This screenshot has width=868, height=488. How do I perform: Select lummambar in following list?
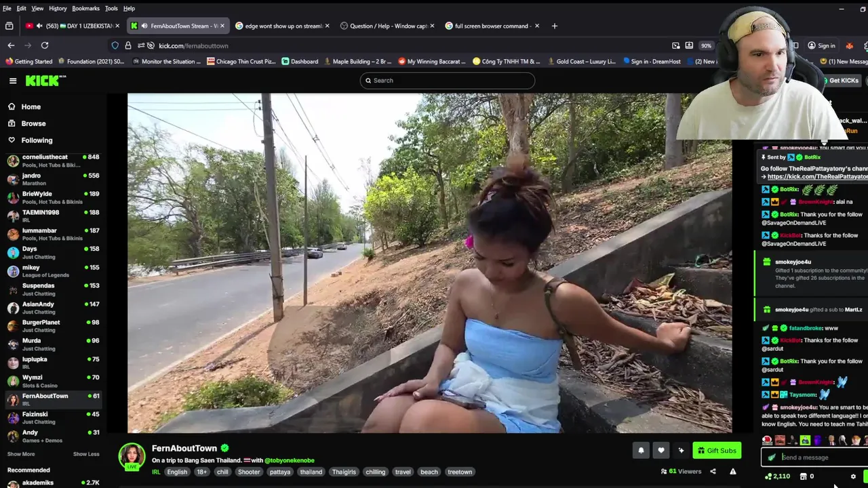pos(53,234)
